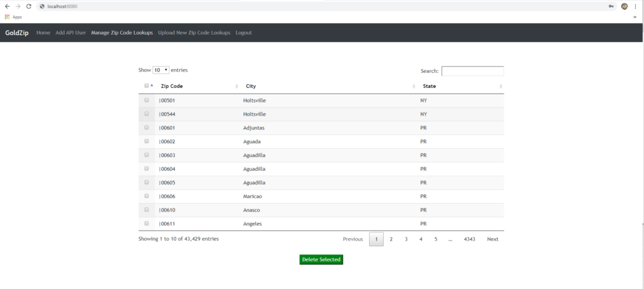Tick the checkbox for zip 00501
This screenshot has height=289, width=644.
click(x=147, y=100)
